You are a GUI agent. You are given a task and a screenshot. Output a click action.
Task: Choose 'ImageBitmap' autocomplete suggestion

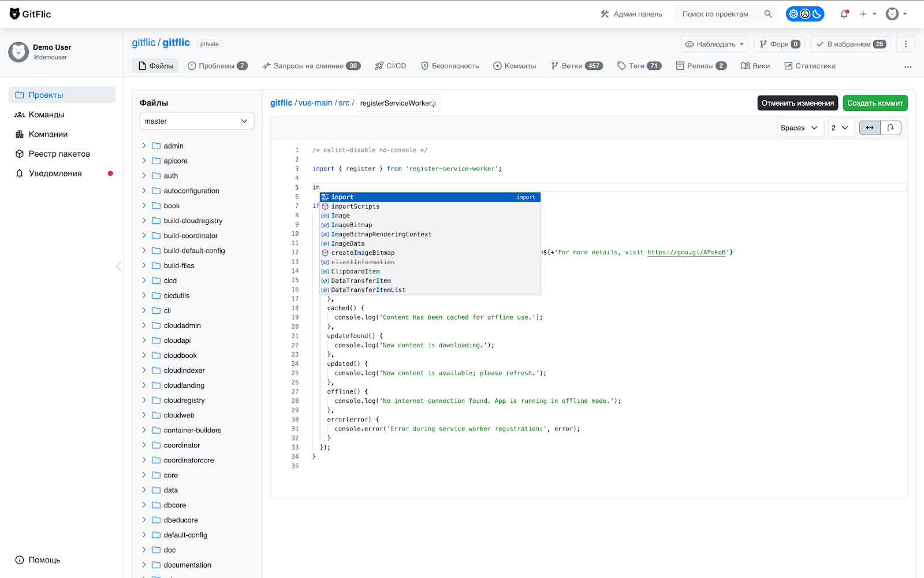[x=430, y=225]
